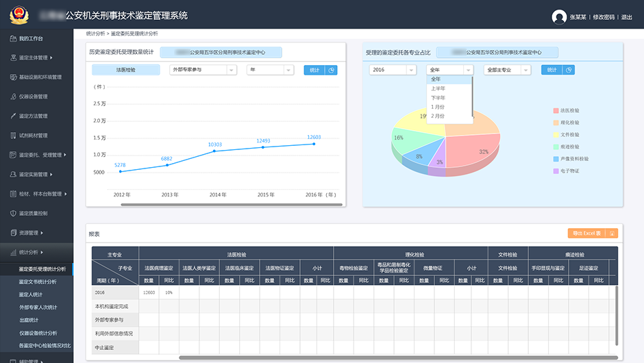Open 鉴定文书统计分析 submenu item
Image resolution: width=644 pixels, height=363 pixels.
(38, 281)
